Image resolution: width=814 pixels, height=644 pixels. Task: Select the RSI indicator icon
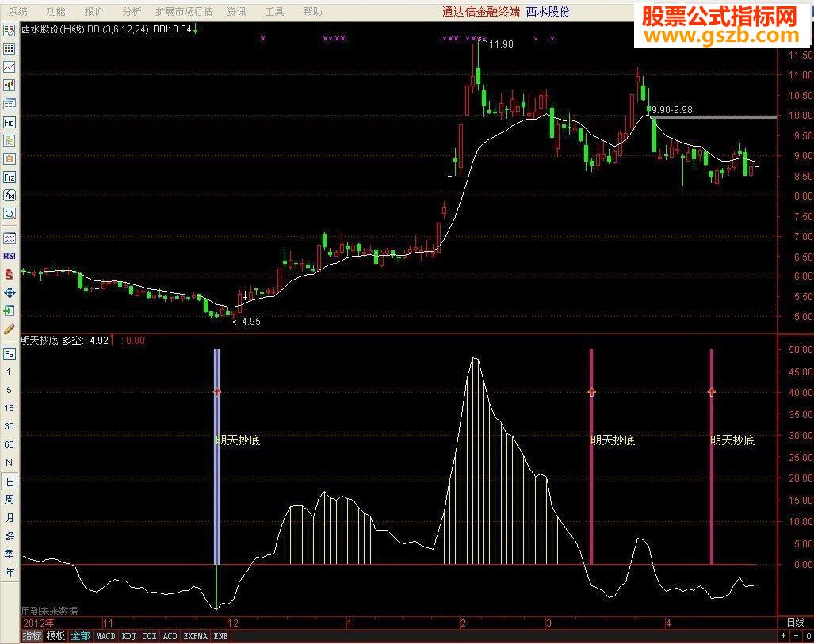(10, 256)
